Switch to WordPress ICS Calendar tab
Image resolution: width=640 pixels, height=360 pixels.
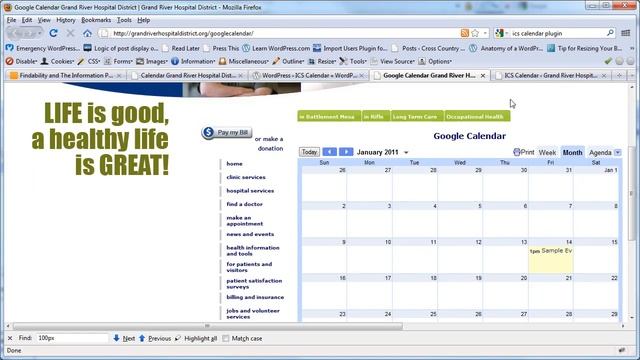click(x=308, y=76)
